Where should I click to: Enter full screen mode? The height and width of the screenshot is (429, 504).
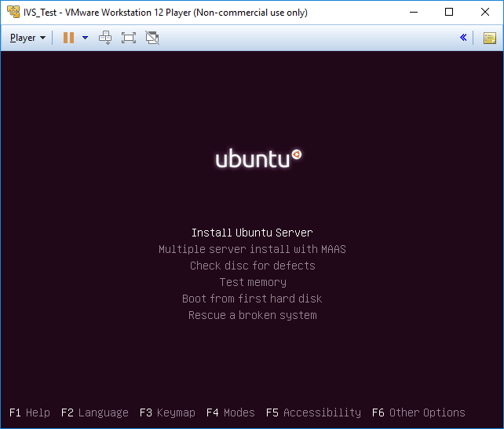tap(129, 38)
